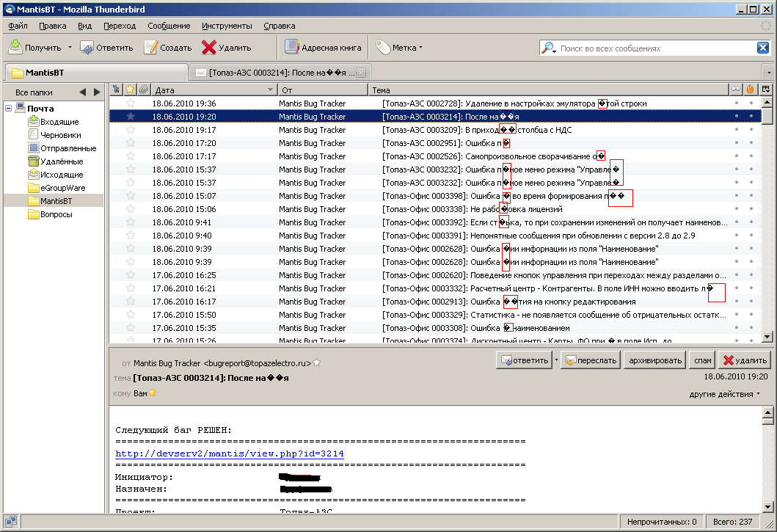Go to previous folder view arrow
The height and width of the screenshot is (532, 777).
point(83,92)
